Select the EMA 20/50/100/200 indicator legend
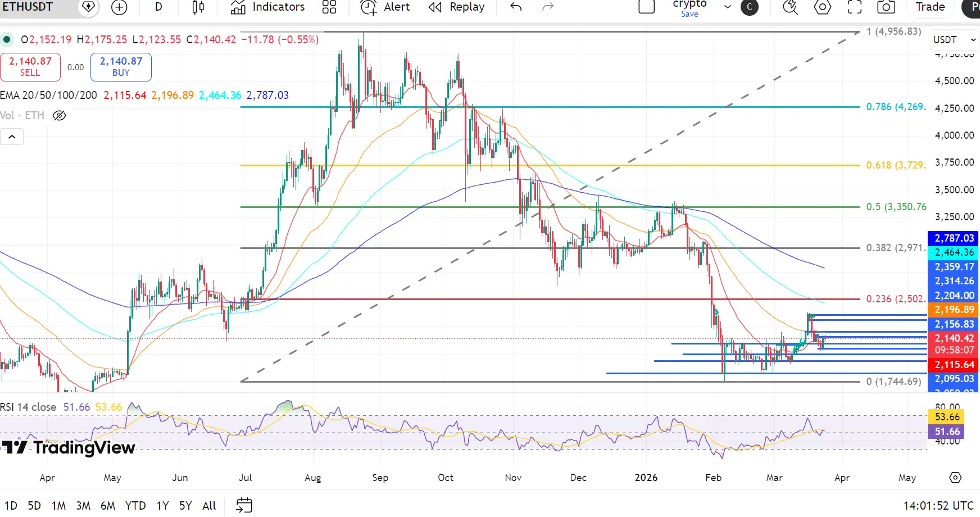The width and height of the screenshot is (980, 517). (x=48, y=96)
